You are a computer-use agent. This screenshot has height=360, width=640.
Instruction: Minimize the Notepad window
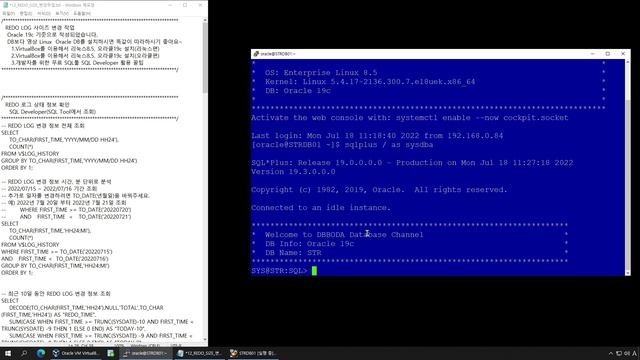pos(170,5)
